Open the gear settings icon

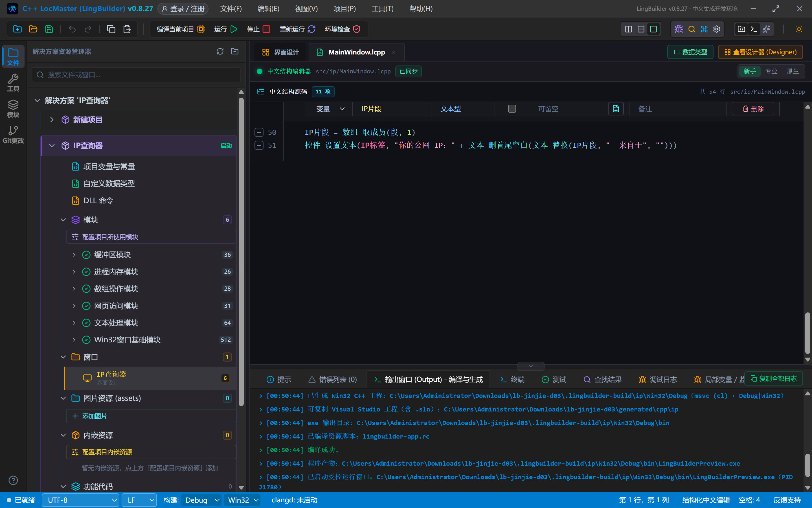pyautogui.click(x=717, y=29)
